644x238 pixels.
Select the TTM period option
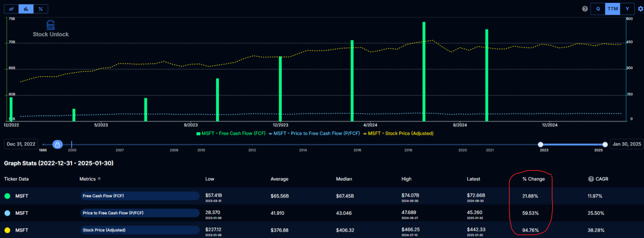613,9
